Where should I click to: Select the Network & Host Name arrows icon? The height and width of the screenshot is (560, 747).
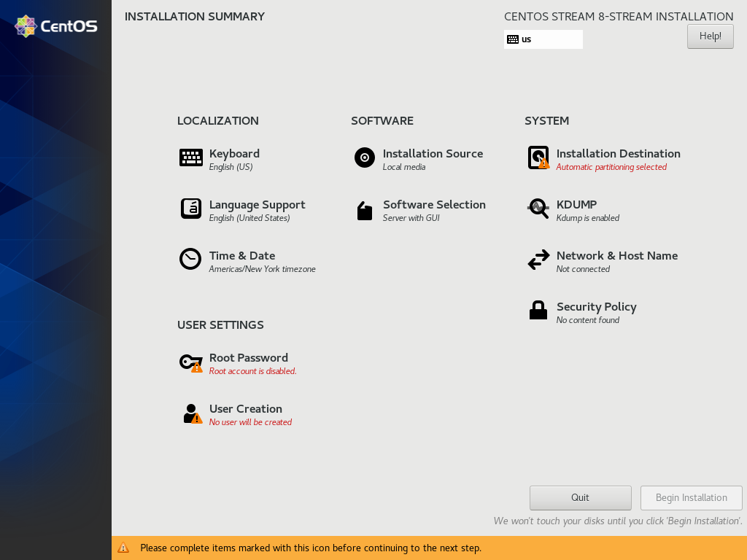tap(538, 260)
